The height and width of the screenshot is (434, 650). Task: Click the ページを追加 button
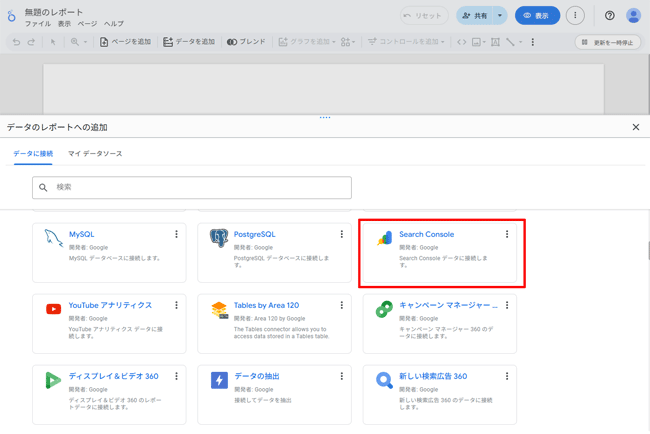125,42
